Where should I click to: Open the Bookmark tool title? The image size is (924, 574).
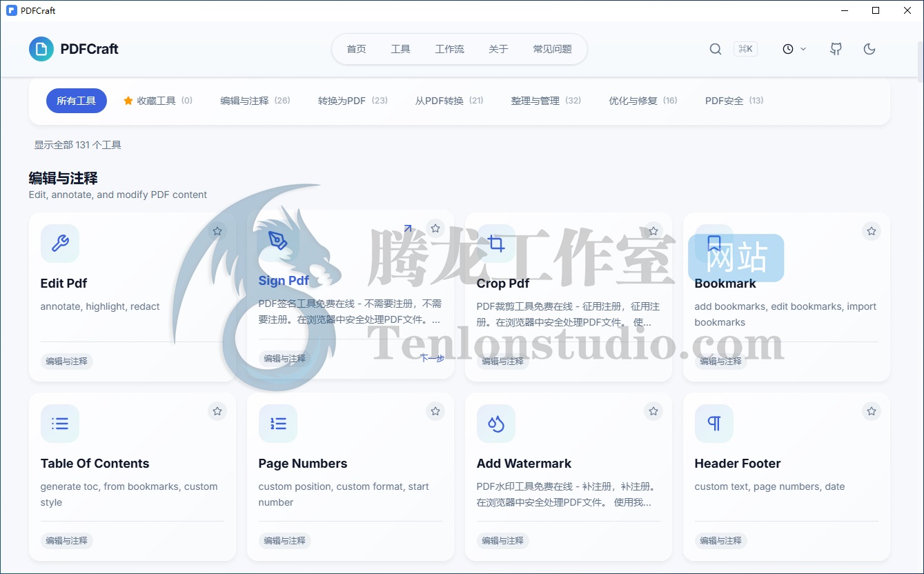(x=725, y=284)
